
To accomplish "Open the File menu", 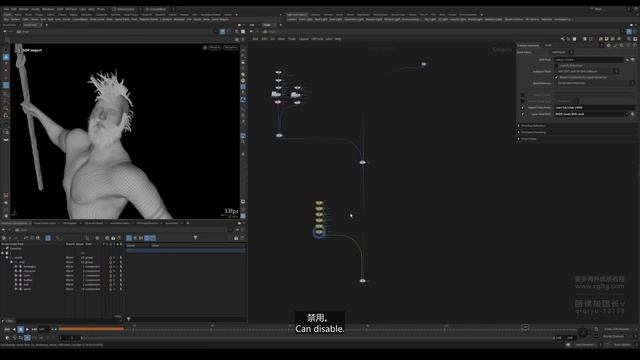I will [6, 9].
